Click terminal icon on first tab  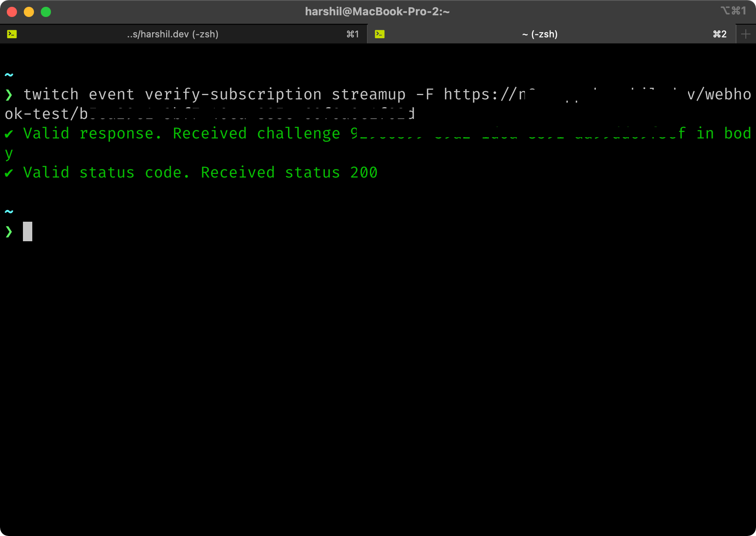pyautogui.click(x=12, y=34)
